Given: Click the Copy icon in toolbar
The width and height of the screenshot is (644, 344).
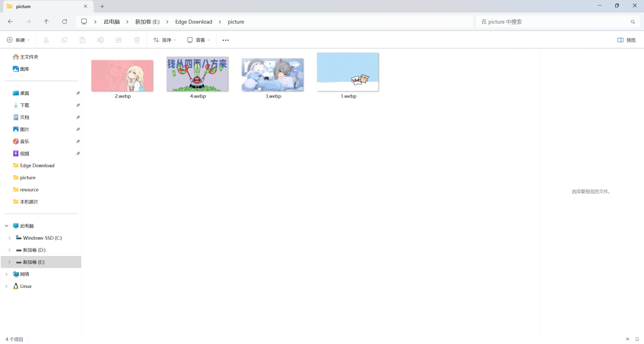Looking at the screenshot, I should 65,40.
